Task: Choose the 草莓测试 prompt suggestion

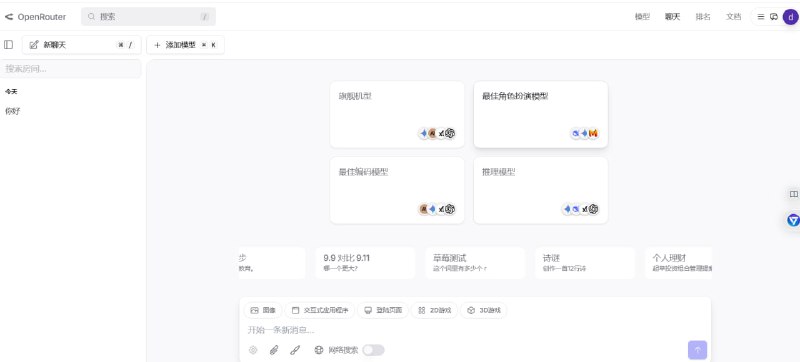Action: (475, 263)
